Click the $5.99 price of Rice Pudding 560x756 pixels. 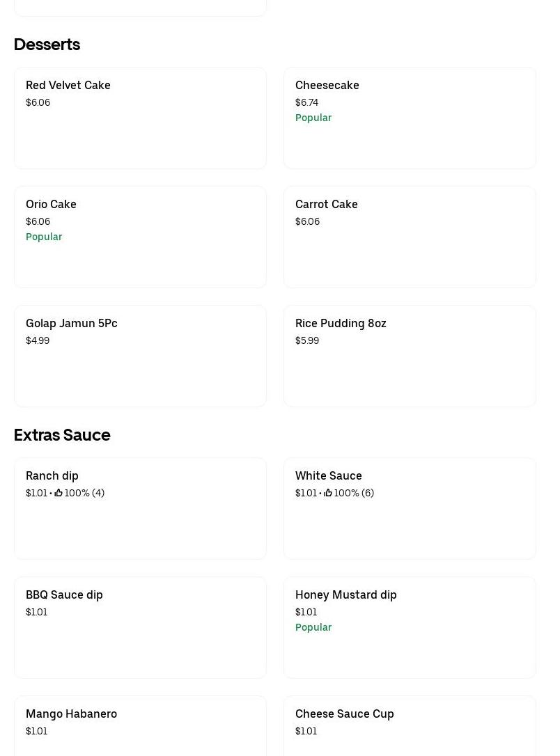coord(307,340)
